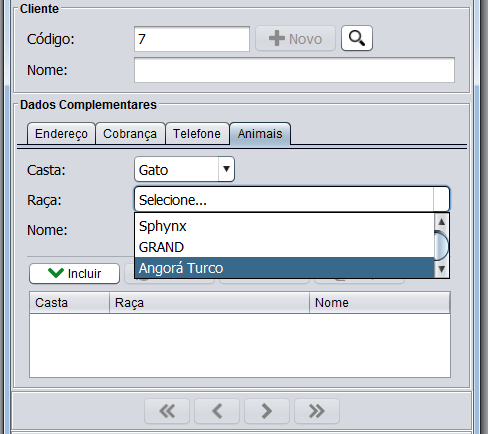Viewport: 488px width, 434px height.
Task: Open the Cobrança tab
Action: click(130, 134)
